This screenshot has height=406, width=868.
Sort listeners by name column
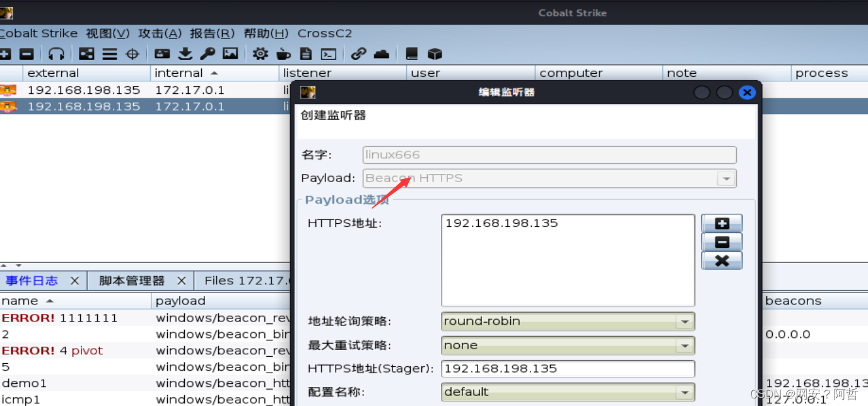point(76,301)
